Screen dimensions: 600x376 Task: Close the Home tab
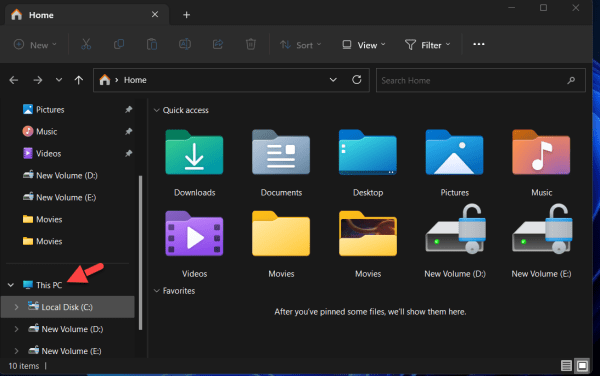[x=155, y=15]
